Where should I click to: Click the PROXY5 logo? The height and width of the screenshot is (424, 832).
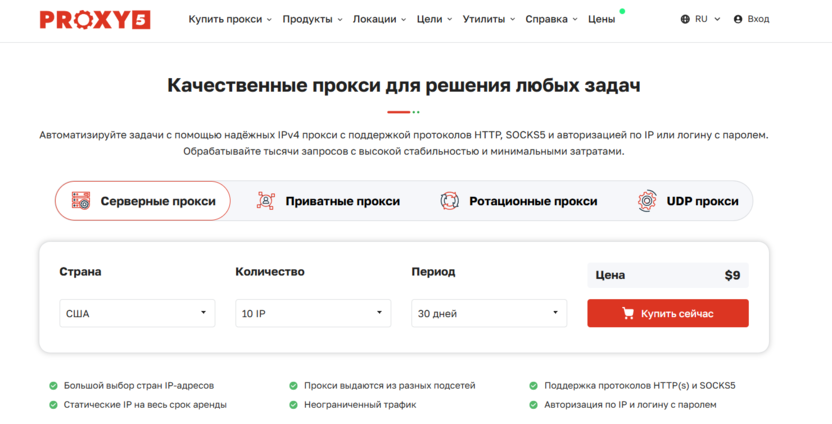(x=95, y=19)
